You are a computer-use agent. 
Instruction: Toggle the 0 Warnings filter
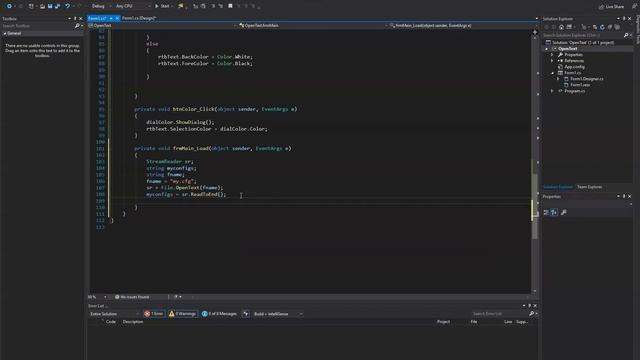click(182, 314)
